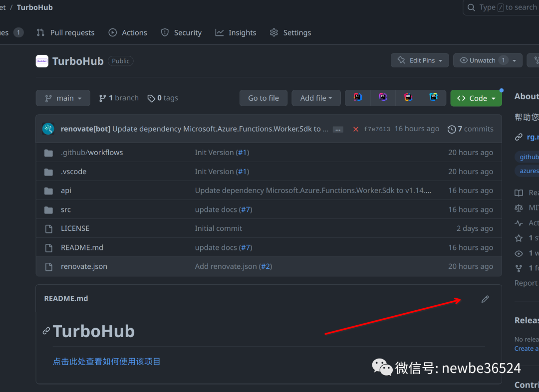This screenshot has width=539, height=392.
Task: Open the Unwatch notifications dropdown
Action: click(x=488, y=60)
